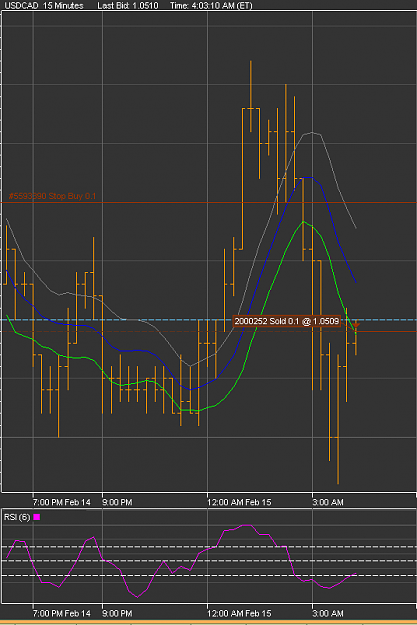Select the Last Bid 1.0510 readout

click(128, 6)
